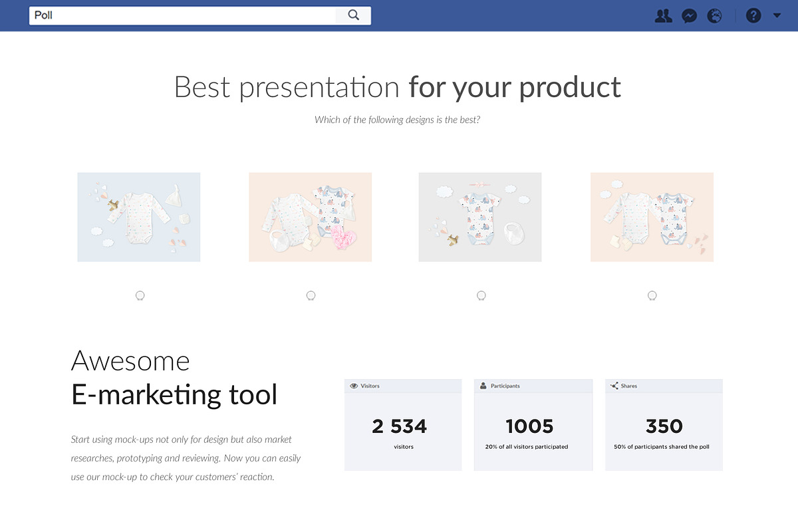798x532 pixels.
Task: Click the "Participants" card header label
Action: pyautogui.click(x=505, y=386)
